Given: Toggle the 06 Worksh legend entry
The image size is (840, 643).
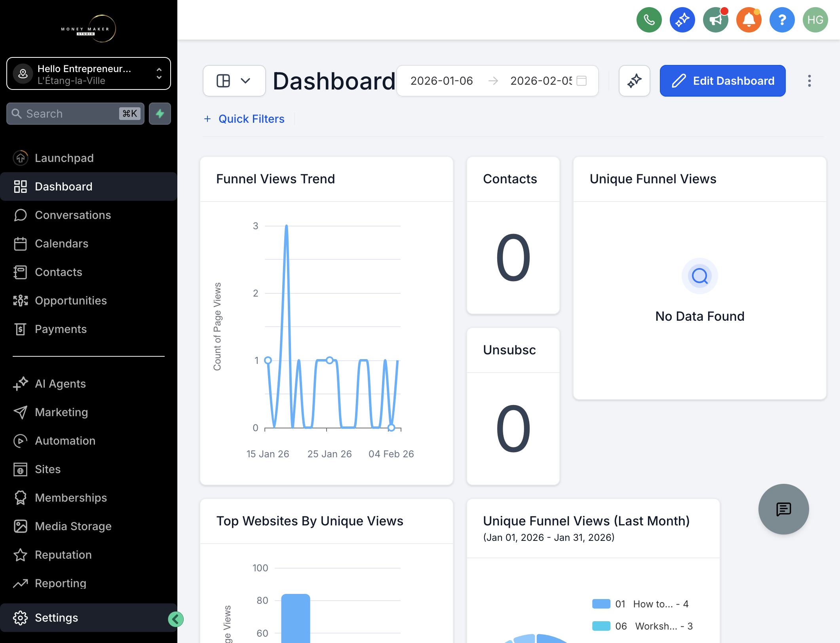Looking at the screenshot, I should pyautogui.click(x=642, y=626).
